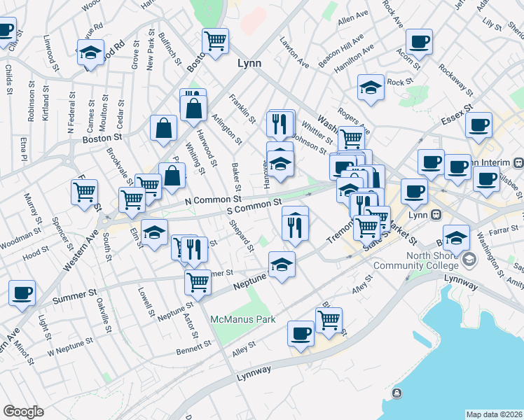The height and width of the screenshot is (420, 524).
Task: Select the cafe marker near Lynn station
Action: click(415, 193)
